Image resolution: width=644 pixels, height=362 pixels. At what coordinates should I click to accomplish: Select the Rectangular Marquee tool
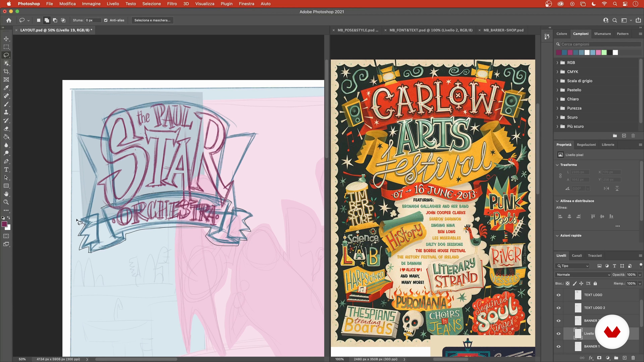pyautogui.click(x=6, y=47)
